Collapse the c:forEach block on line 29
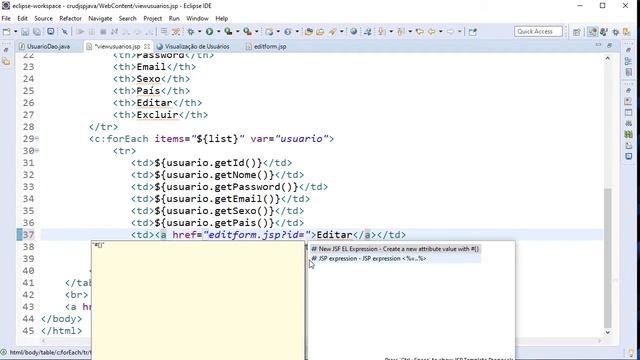The width and height of the screenshot is (640, 360). 37,139
